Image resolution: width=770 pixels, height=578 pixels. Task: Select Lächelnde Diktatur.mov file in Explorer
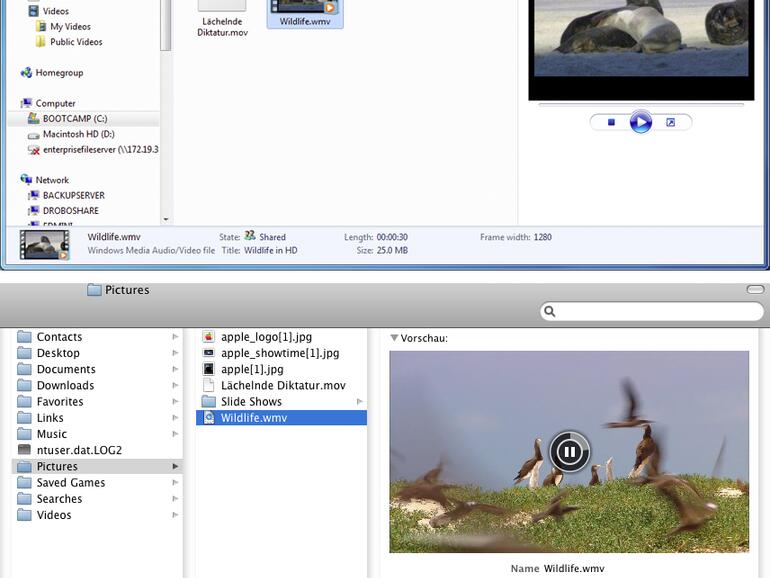[x=222, y=22]
